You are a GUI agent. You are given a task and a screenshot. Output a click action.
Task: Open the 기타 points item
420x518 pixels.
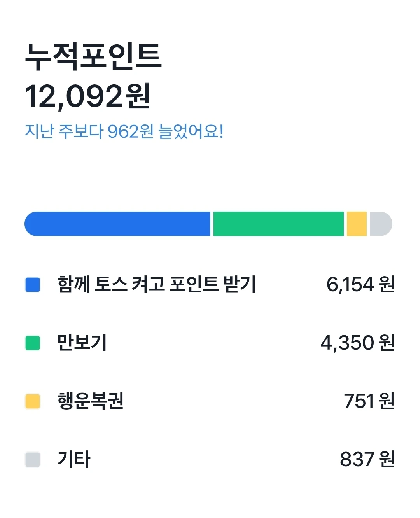coord(74,459)
